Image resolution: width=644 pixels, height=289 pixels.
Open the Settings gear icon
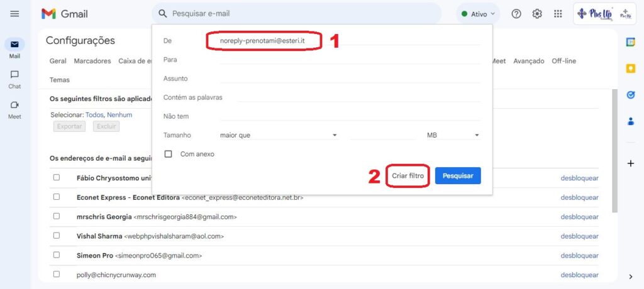coord(537,14)
